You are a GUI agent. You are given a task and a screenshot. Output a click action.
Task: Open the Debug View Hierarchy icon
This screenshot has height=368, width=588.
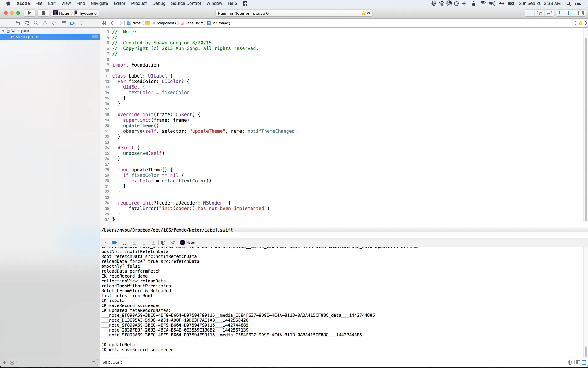(163, 243)
